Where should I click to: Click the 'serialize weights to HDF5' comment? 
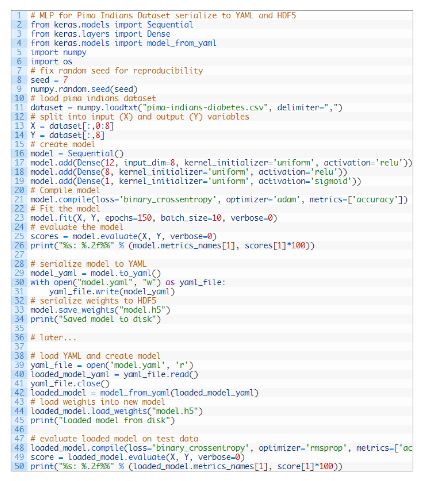tap(93, 301)
